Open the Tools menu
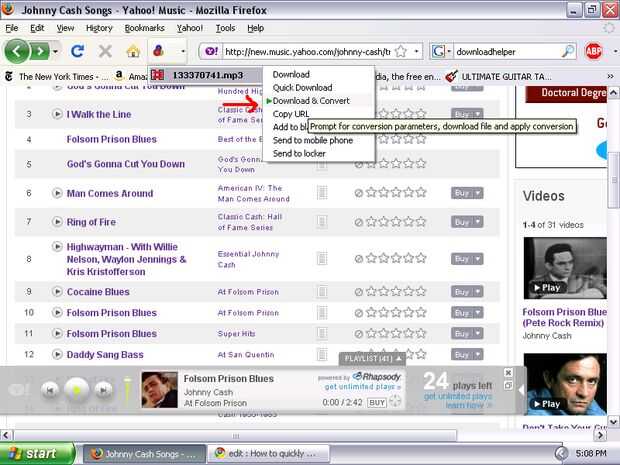The image size is (620, 465). click(x=225, y=28)
